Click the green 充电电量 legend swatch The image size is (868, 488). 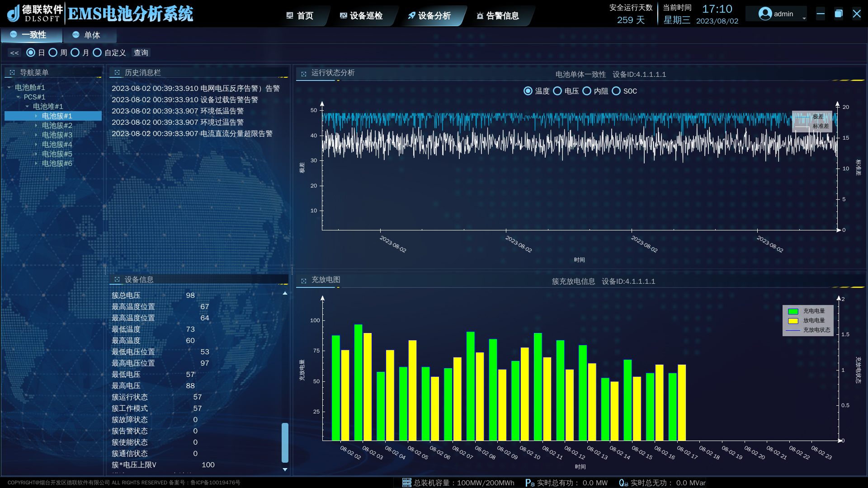793,311
